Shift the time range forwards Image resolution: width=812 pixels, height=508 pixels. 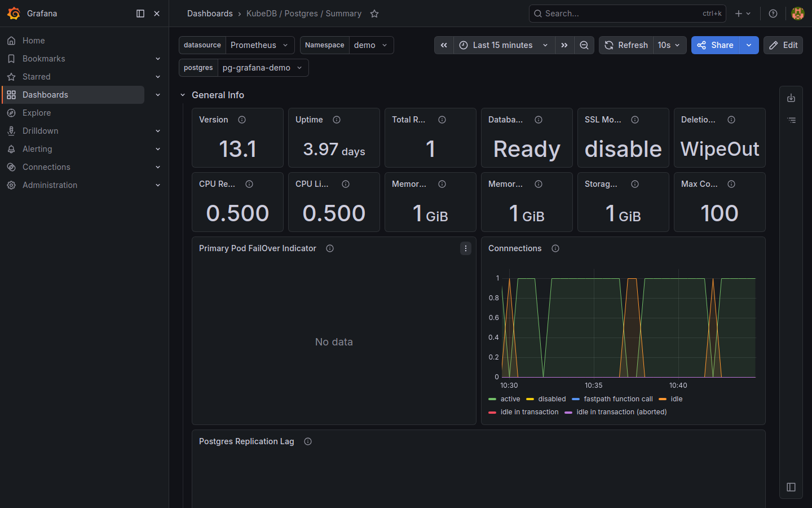click(x=564, y=45)
